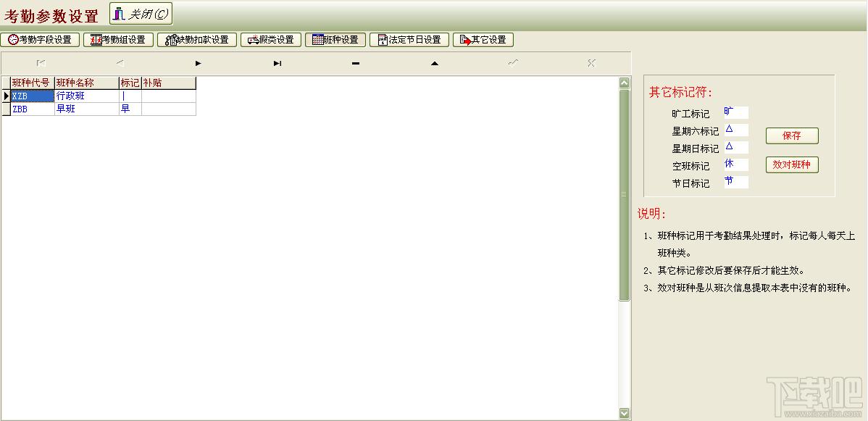Open 考勤组设置 tab
This screenshot has width=868, height=421.
(x=118, y=40)
